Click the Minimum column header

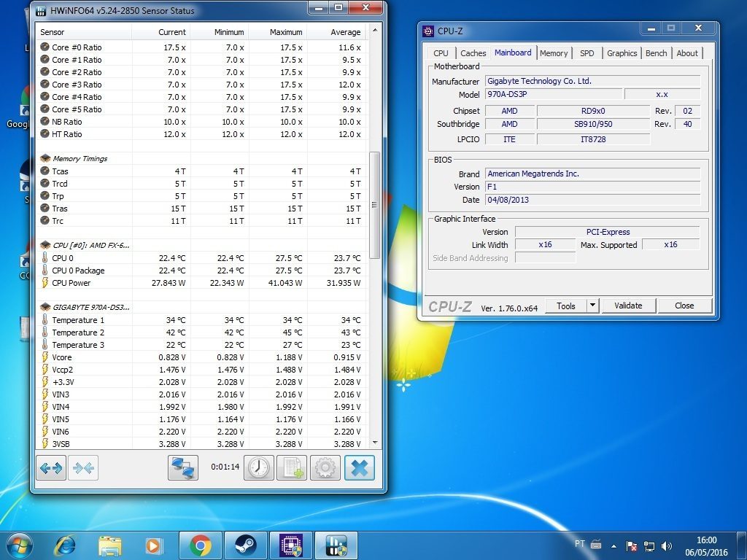point(219,32)
